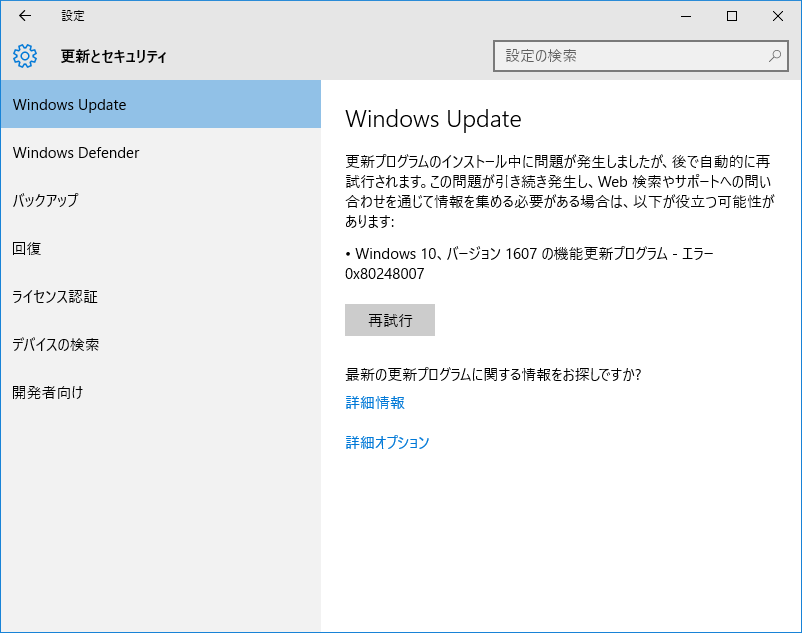This screenshot has height=633, width=802.
Task: Open the 開発者向け section
Action: (161, 392)
